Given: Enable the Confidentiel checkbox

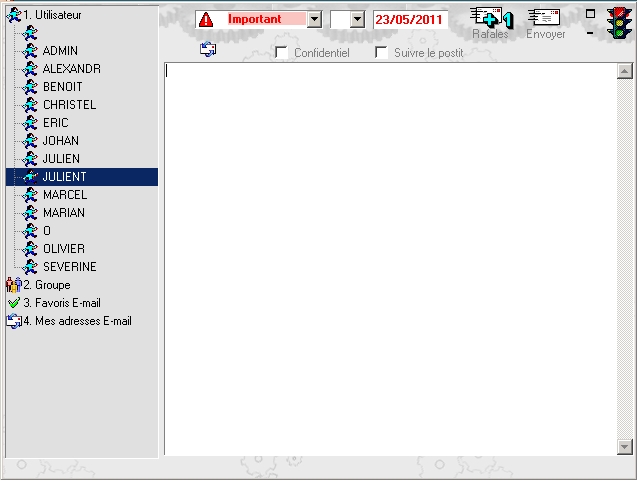Looking at the screenshot, I should coord(282,52).
